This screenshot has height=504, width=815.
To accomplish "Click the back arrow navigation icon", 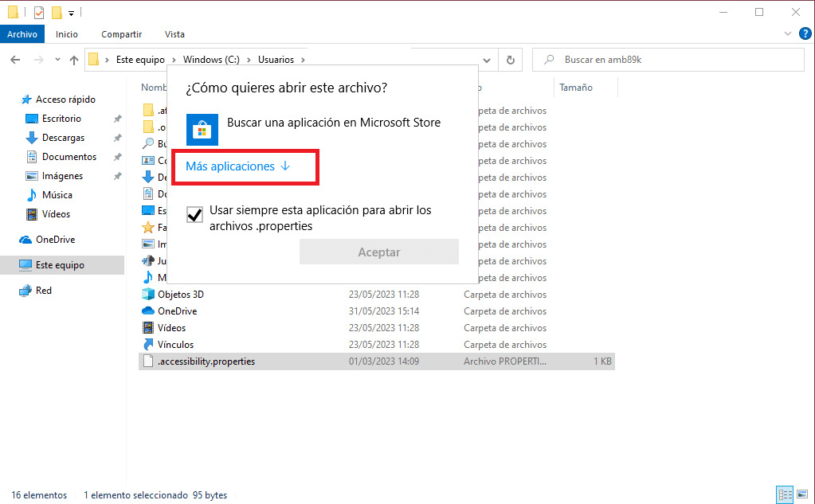I will pos(15,61).
